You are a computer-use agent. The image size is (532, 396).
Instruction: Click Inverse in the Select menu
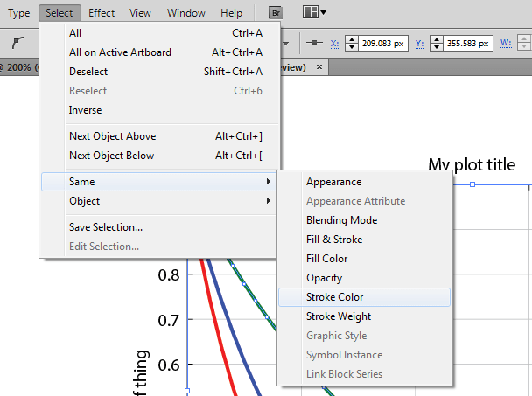pyautogui.click(x=86, y=110)
